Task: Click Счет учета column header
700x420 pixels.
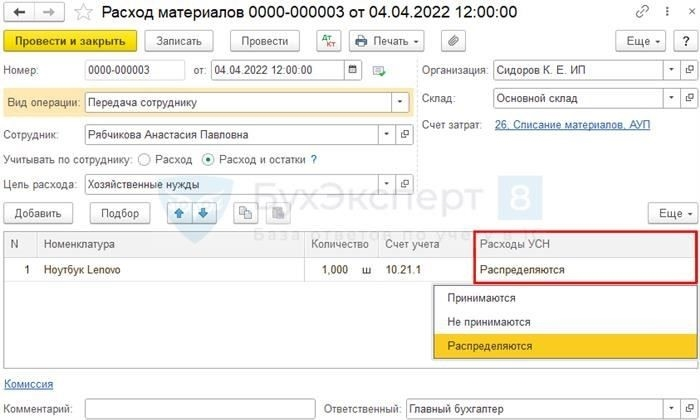Action: [427, 244]
